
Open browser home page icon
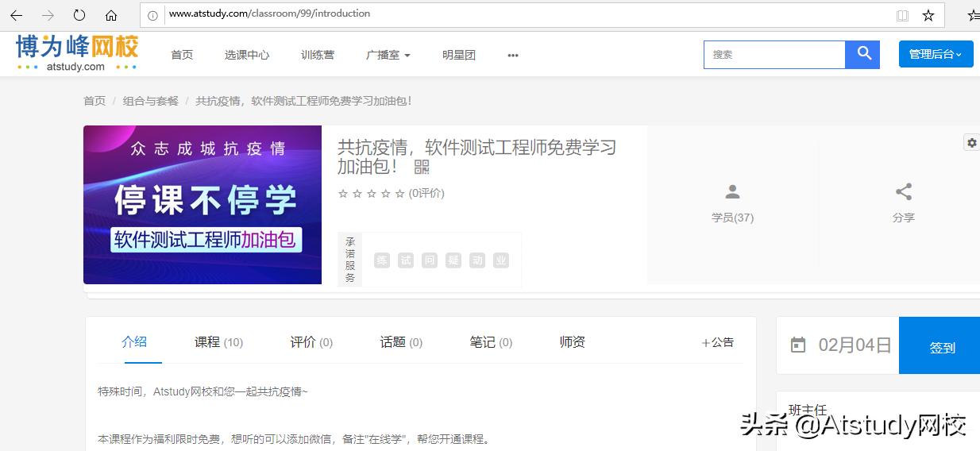[111, 15]
